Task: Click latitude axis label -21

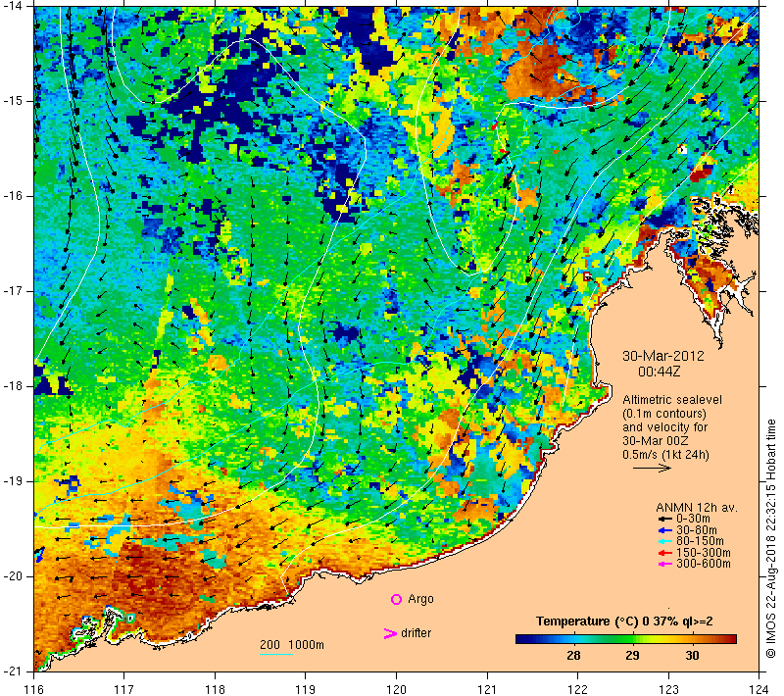Action: click(x=13, y=671)
